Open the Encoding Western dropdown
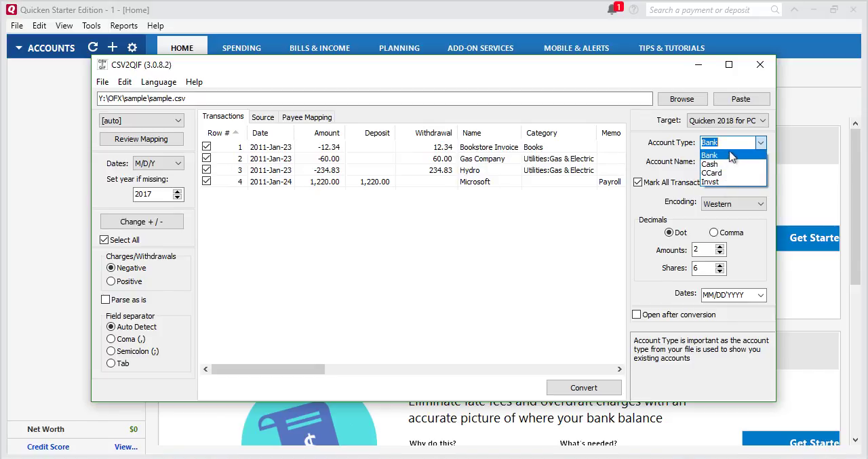 pos(734,203)
